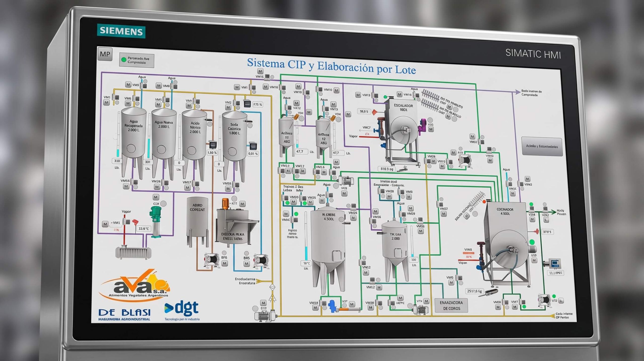Open the heat exchanger below the Vapor line
Image resolution: width=644 pixels, height=361 pixels.
pos(133,252)
